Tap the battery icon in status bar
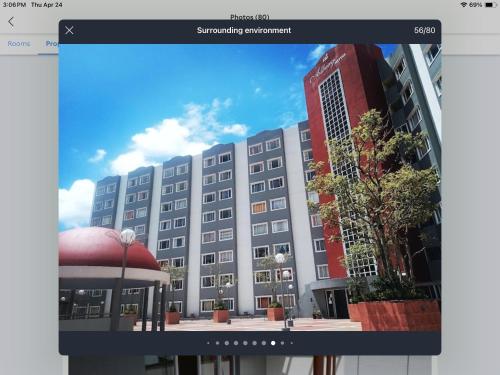Image resolution: width=500 pixels, height=375 pixels. [490, 5]
